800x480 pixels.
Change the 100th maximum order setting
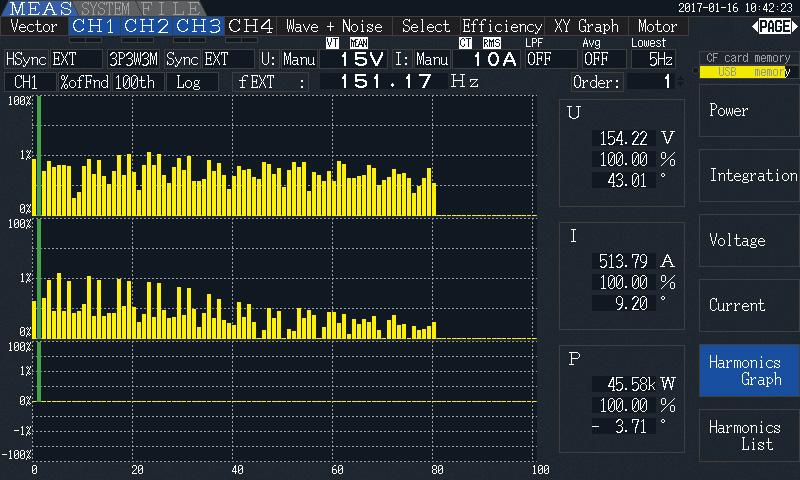(x=138, y=82)
